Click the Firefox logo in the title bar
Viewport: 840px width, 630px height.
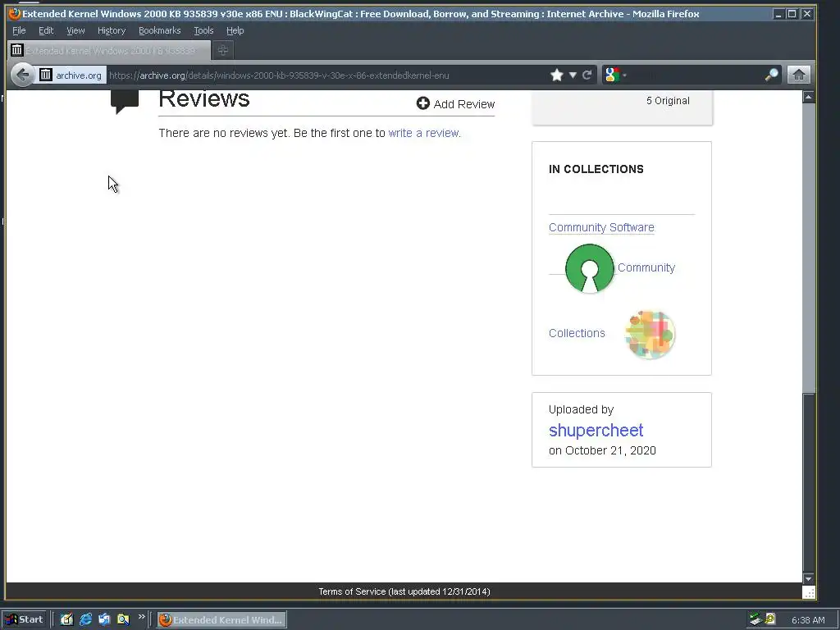(15, 14)
